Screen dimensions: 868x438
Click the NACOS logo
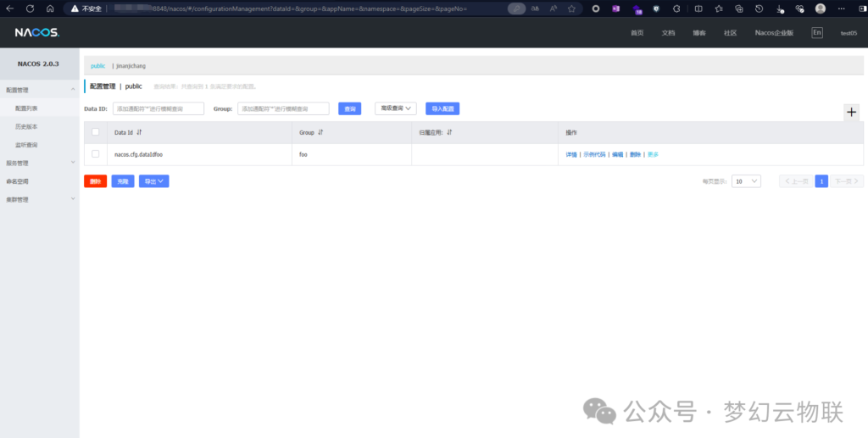click(x=37, y=33)
